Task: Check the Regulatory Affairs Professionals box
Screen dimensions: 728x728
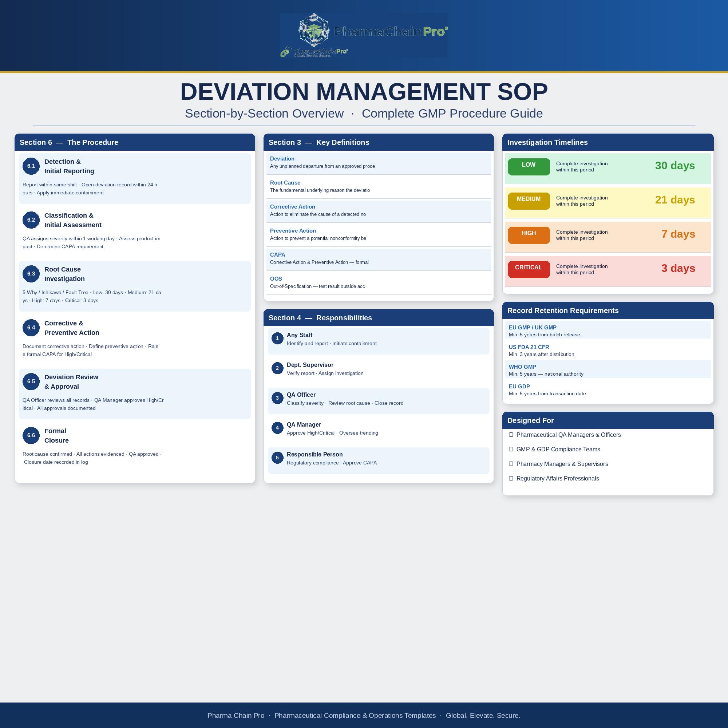Action: (511, 479)
